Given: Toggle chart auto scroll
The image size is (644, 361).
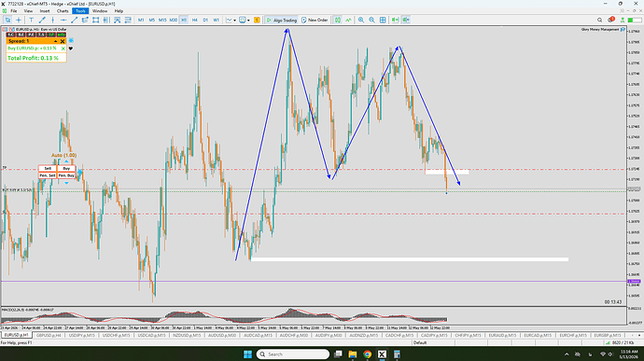Looking at the screenshot, I should point(395,20).
